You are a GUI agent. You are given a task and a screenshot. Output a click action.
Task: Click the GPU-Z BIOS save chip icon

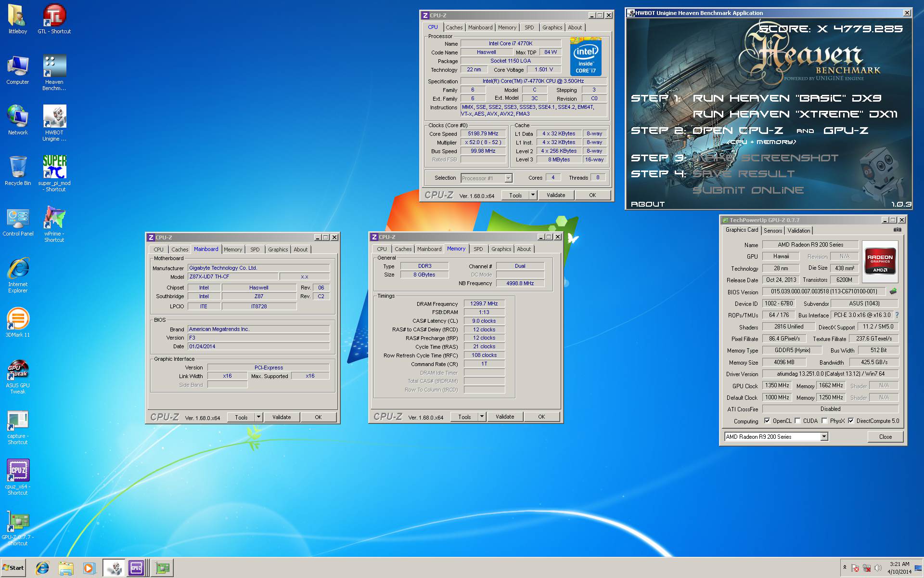(x=893, y=291)
